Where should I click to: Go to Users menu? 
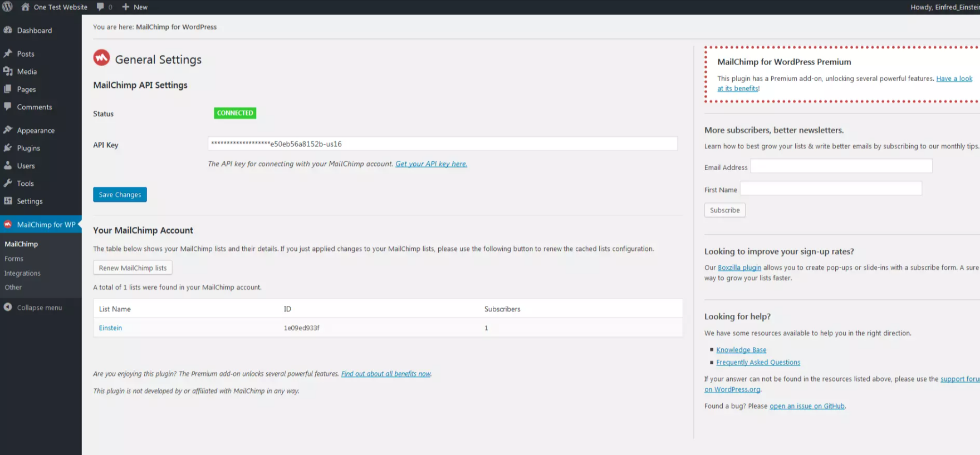tap(26, 166)
